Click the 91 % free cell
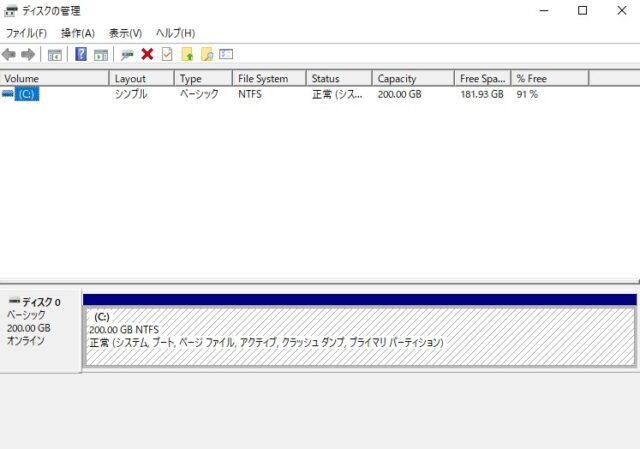 [527, 94]
